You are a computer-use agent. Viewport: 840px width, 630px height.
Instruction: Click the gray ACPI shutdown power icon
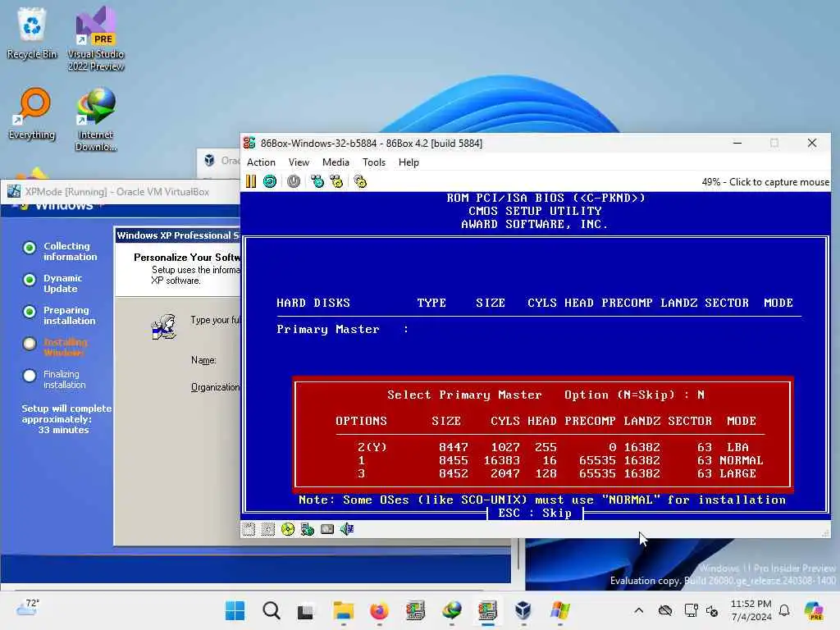(294, 181)
